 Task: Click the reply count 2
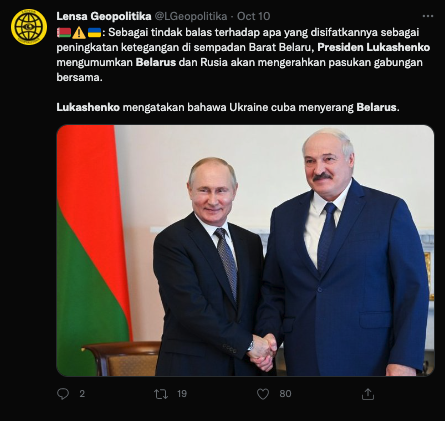pyautogui.click(x=82, y=394)
